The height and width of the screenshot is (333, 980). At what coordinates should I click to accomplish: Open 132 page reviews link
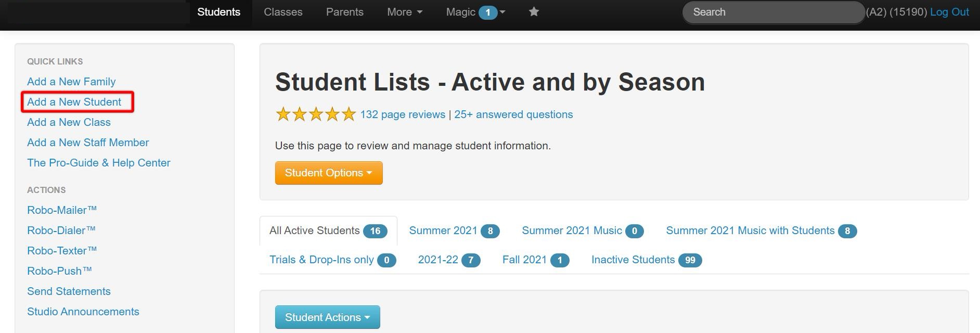click(402, 114)
